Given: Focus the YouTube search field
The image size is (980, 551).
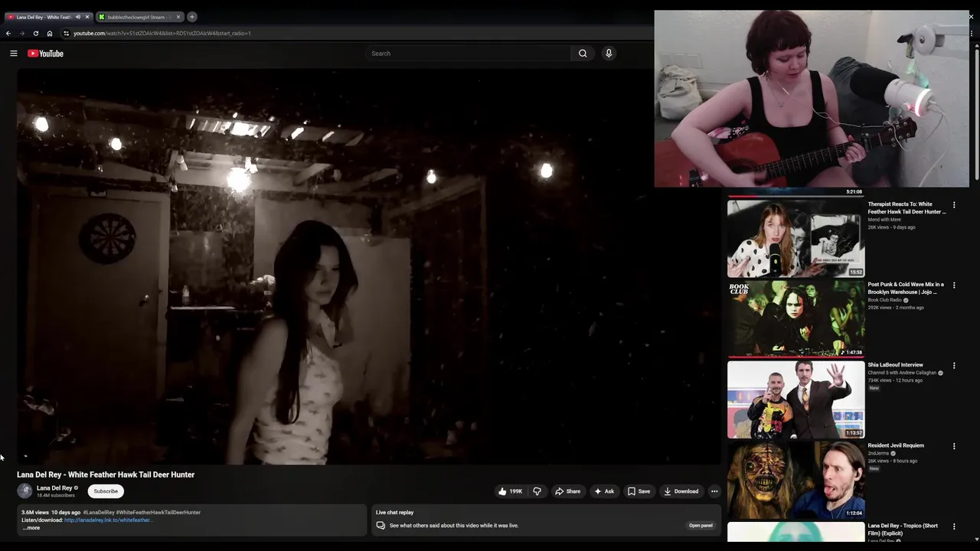Looking at the screenshot, I should tap(469, 54).
